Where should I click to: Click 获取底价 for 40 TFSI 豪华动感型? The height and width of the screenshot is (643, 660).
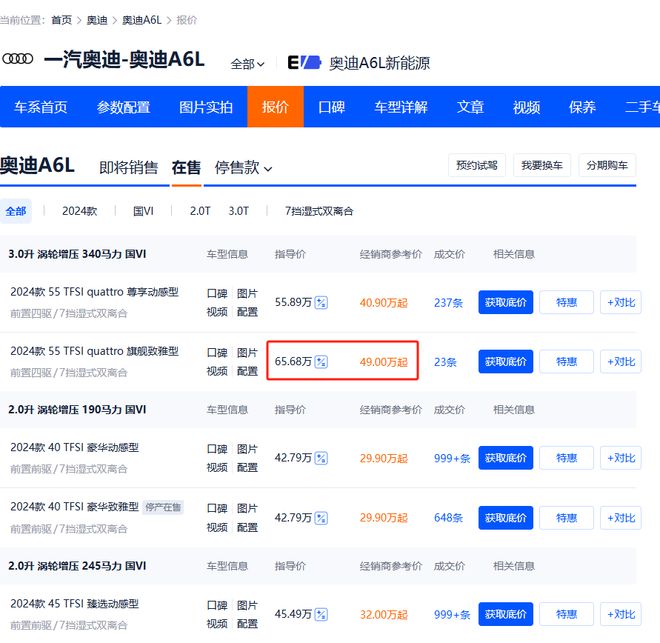506,458
